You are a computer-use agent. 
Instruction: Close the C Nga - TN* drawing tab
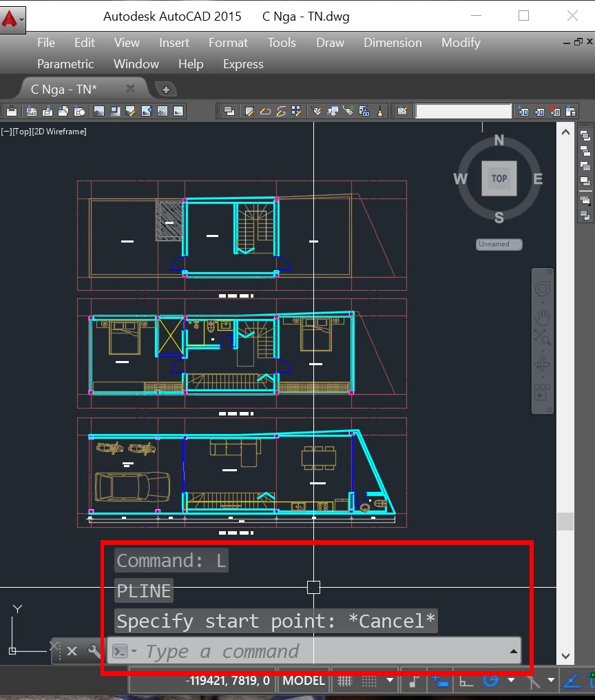coord(130,88)
